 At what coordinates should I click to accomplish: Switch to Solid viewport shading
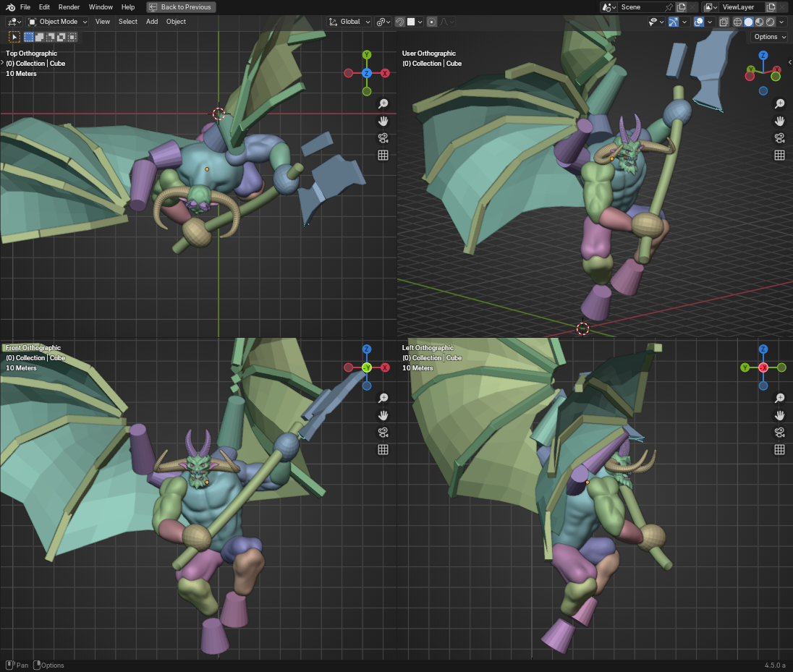click(x=748, y=22)
